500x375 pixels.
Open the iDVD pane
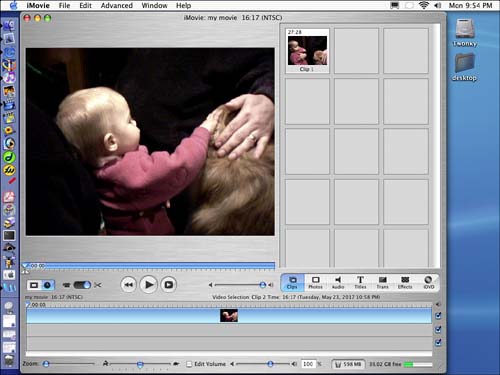[x=428, y=282]
